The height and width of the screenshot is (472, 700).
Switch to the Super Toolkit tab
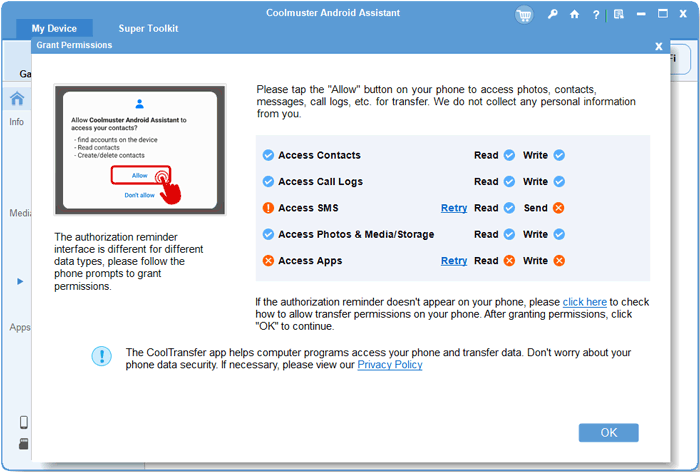click(148, 29)
